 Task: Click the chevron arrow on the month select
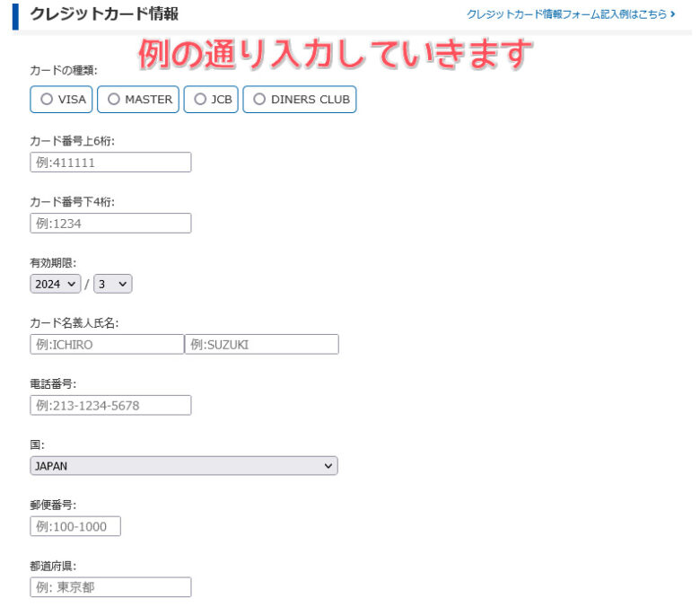(x=123, y=284)
